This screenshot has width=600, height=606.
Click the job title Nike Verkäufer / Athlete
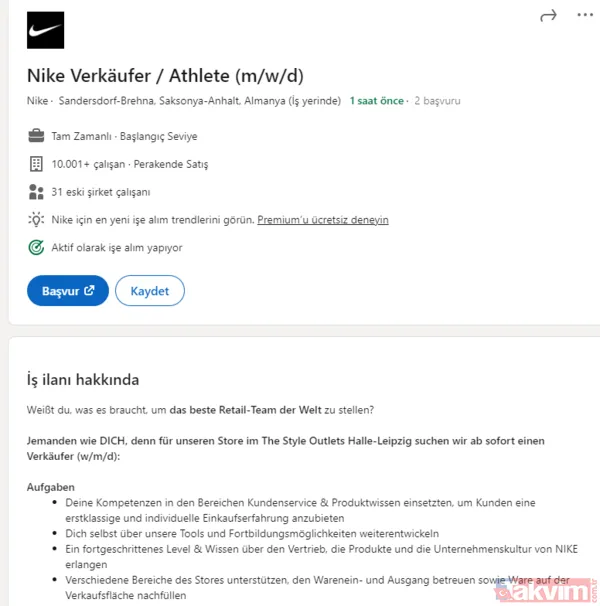point(165,76)
